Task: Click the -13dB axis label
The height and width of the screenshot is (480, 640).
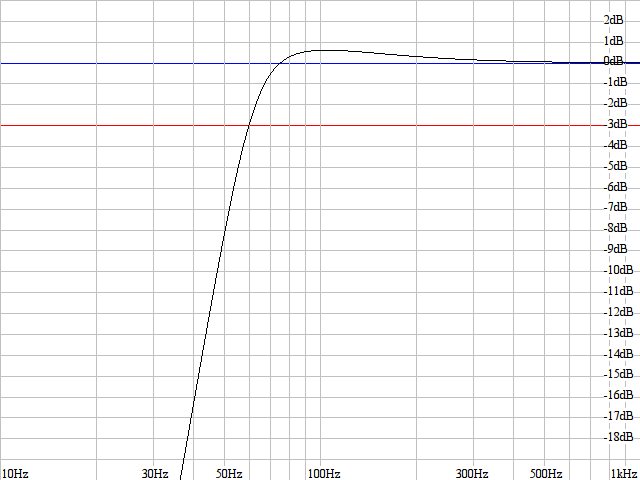Action: point(618,333)
